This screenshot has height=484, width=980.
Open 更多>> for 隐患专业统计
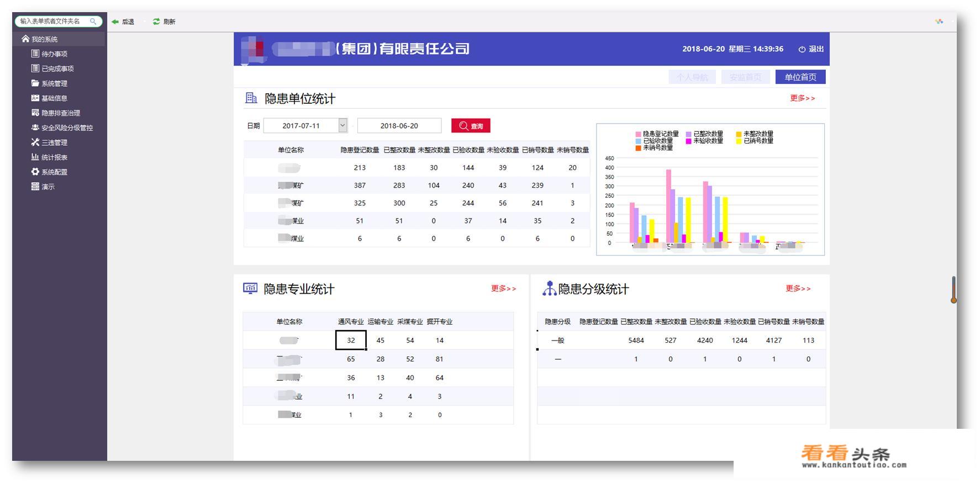504,289
